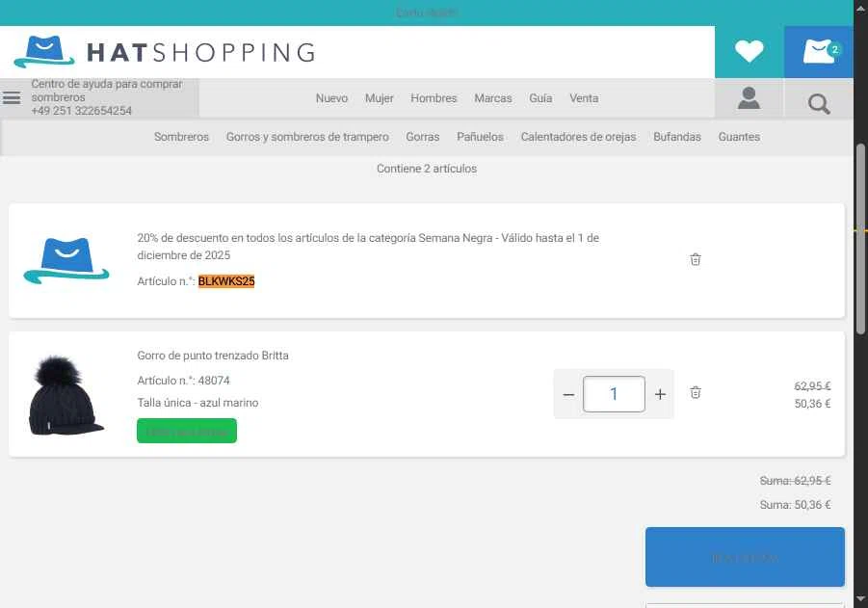The width and height of the screenshot is (868, 608).
Task: Increase Britta beanie quantity with plus
Action: coord(660,394)
